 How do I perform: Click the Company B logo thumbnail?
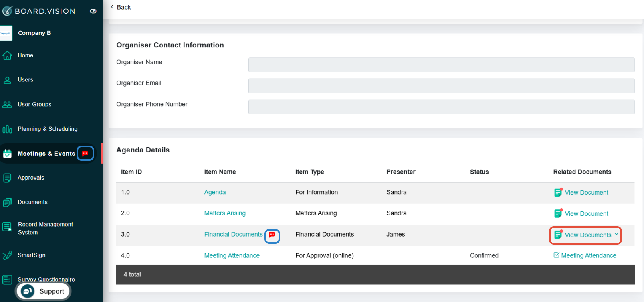point(6,33)
